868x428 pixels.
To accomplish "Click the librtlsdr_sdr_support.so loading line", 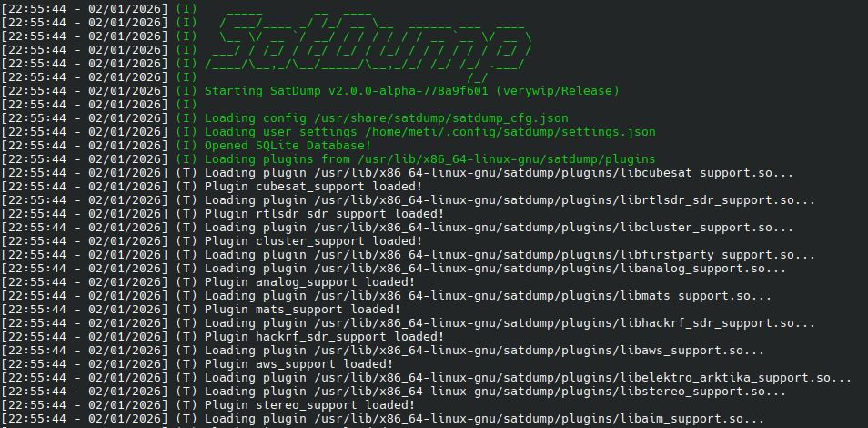I will click(x=409, y=200).
